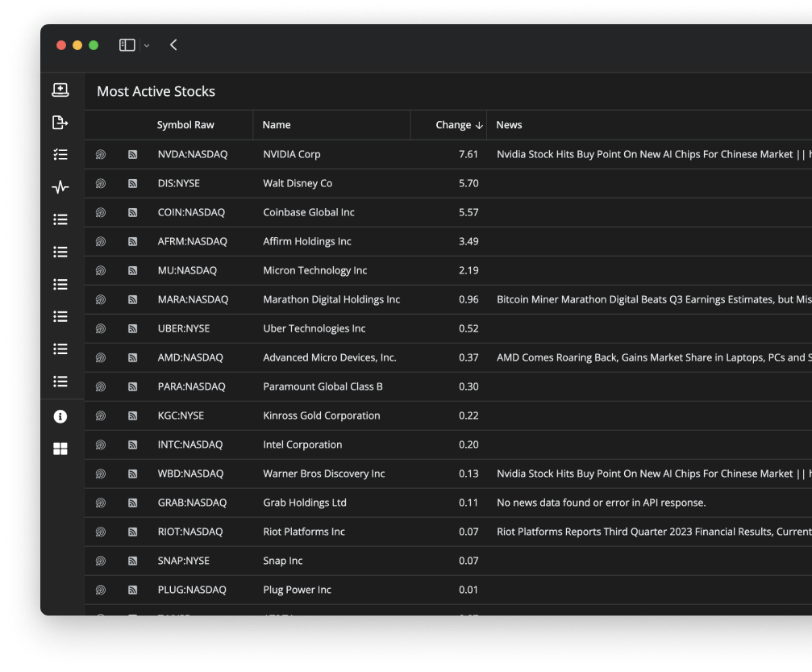Click the feed icon in MU row
The width and height of the screenshot is (812, 672).
132,270
